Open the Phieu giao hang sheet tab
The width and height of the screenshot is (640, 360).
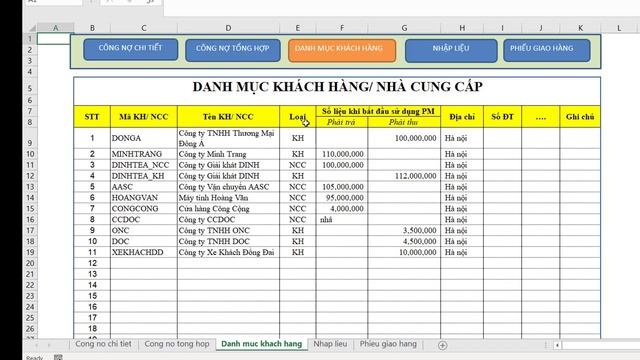tap(388, 344)
